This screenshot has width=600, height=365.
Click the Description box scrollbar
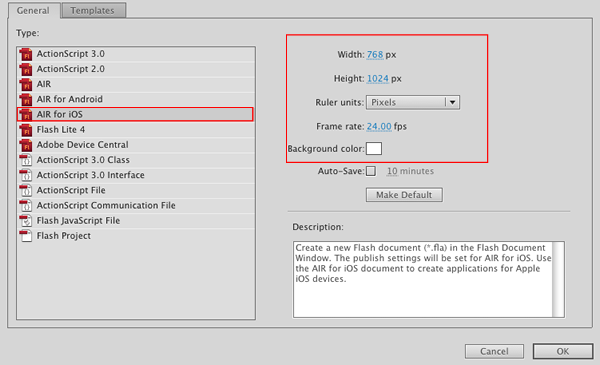(x=558, y=279)
